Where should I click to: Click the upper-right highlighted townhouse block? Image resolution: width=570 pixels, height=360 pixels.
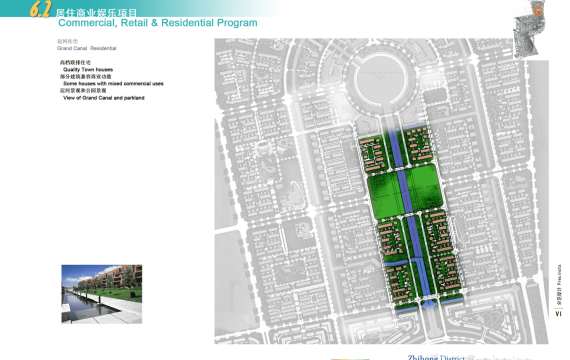click(419, 145)
